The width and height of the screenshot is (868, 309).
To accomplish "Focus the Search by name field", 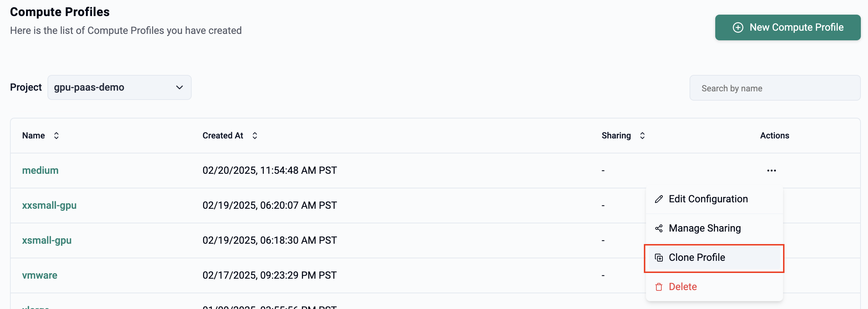I will (x=774, y=88).
